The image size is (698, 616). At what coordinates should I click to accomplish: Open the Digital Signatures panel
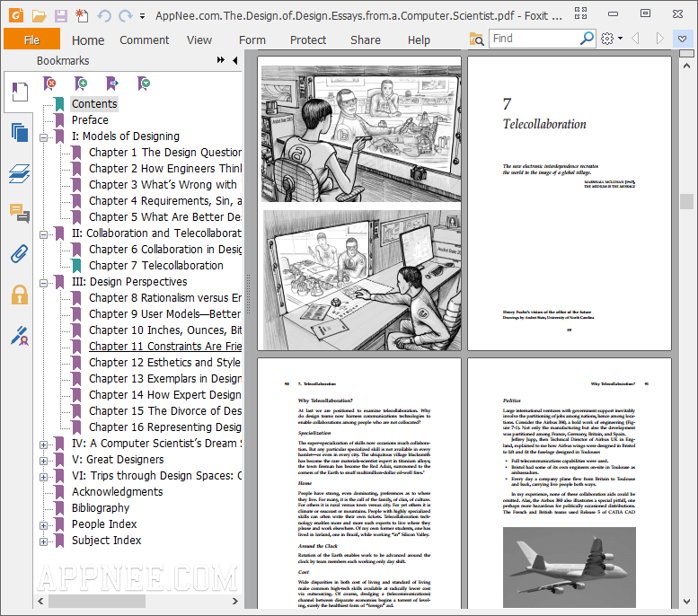[x=20, y=336]
